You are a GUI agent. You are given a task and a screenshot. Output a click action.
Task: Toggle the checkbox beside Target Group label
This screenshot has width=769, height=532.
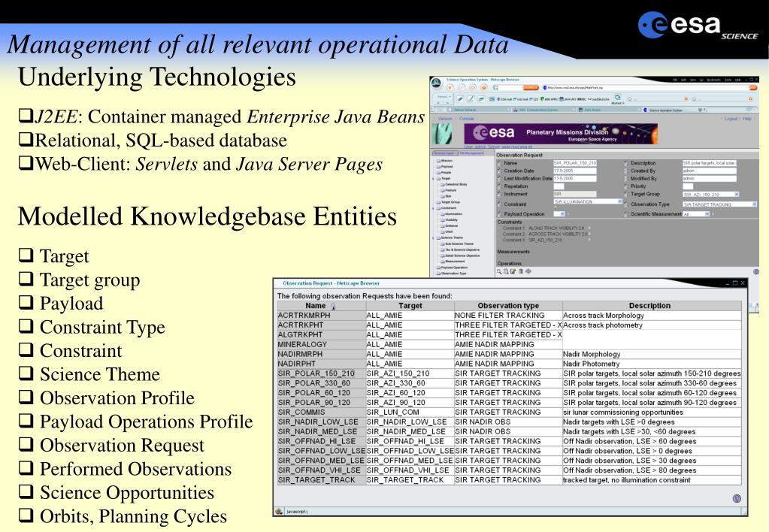point(626,194)
